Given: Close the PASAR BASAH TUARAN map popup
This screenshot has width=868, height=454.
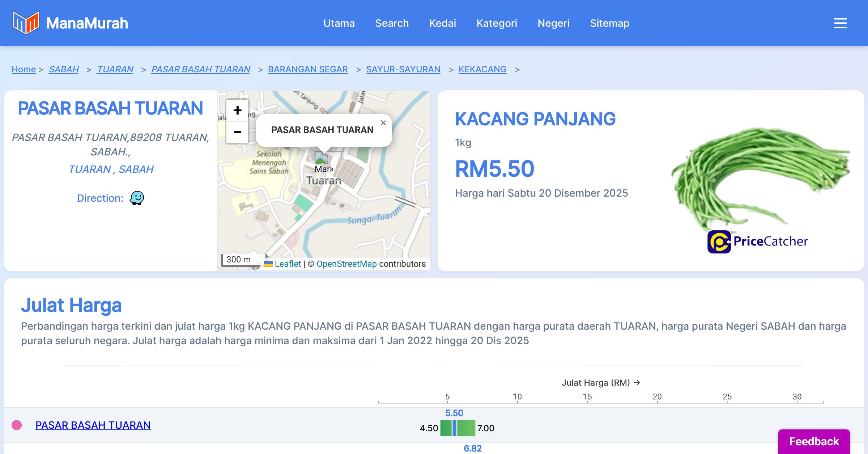Looking at the screenshot, I should tap(383, 123).
